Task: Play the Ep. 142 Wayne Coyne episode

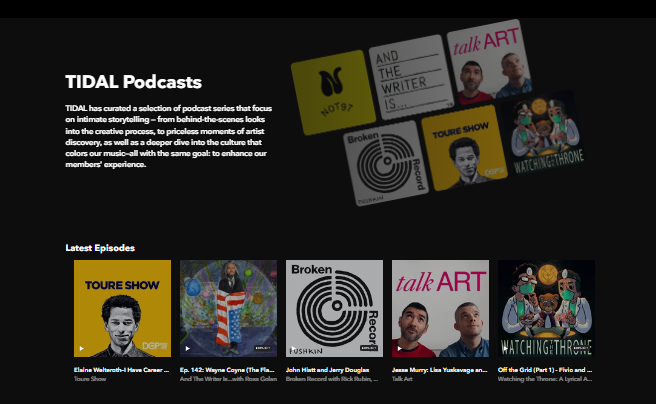Action: 187,348
